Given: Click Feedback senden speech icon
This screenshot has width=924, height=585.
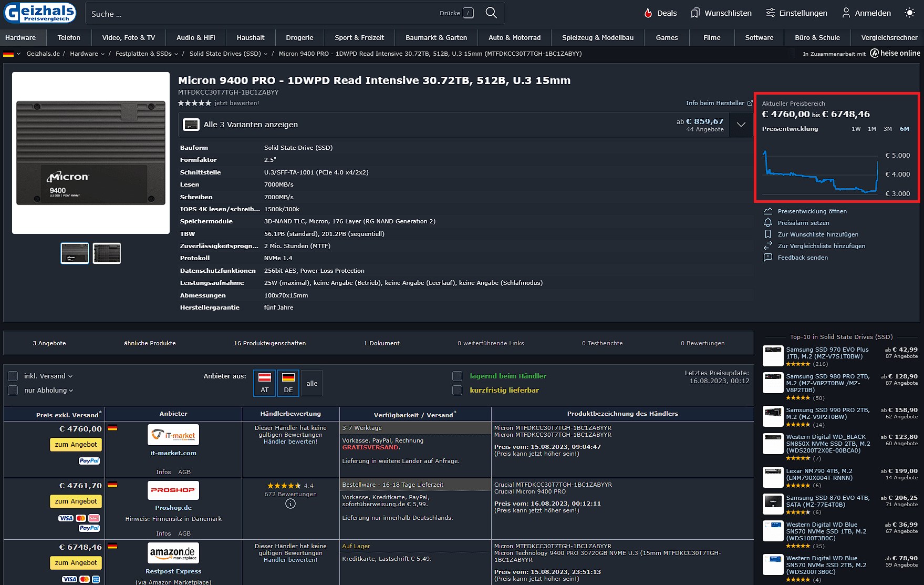Looking at the screenshot, I should (x=768, y=258).
